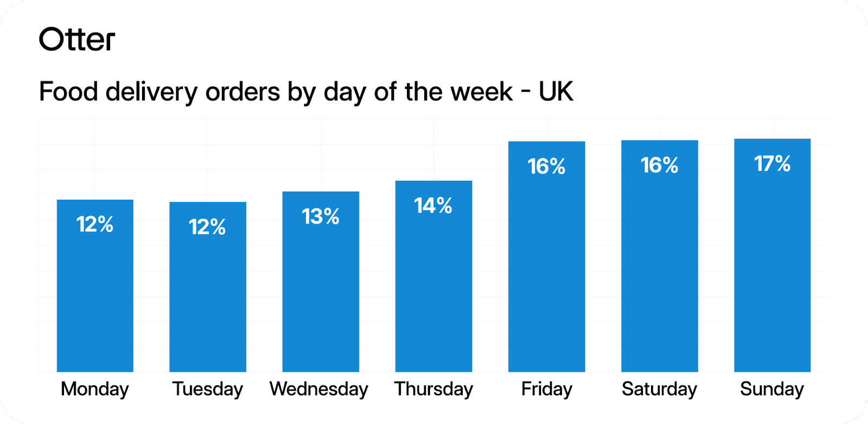
Task: Click the Tuesday axis label
Action: [x=208, y=389]
